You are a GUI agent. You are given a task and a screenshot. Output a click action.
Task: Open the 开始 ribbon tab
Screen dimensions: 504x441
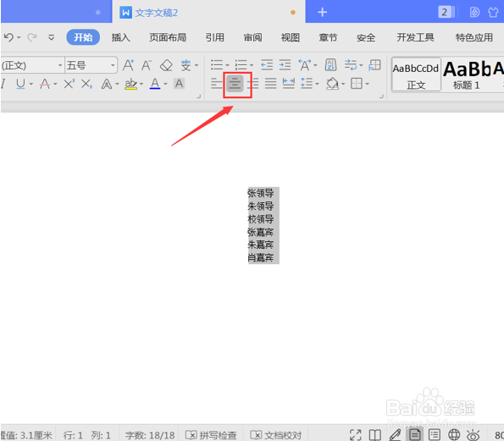[x=83, y=37]
